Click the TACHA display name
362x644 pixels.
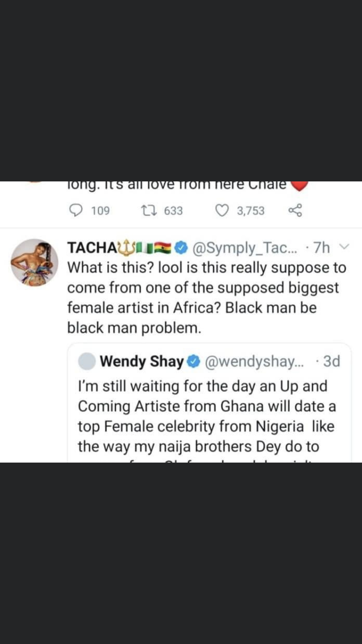tap(92, 248)
